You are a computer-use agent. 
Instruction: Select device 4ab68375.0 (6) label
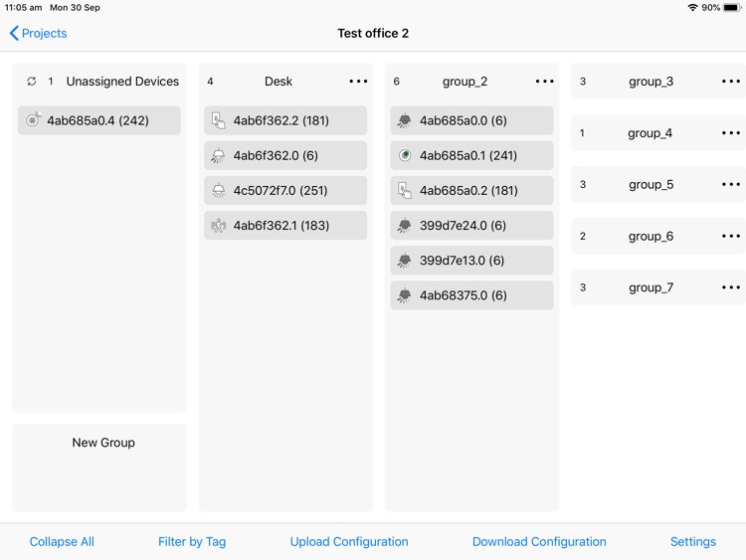point(464,295)
